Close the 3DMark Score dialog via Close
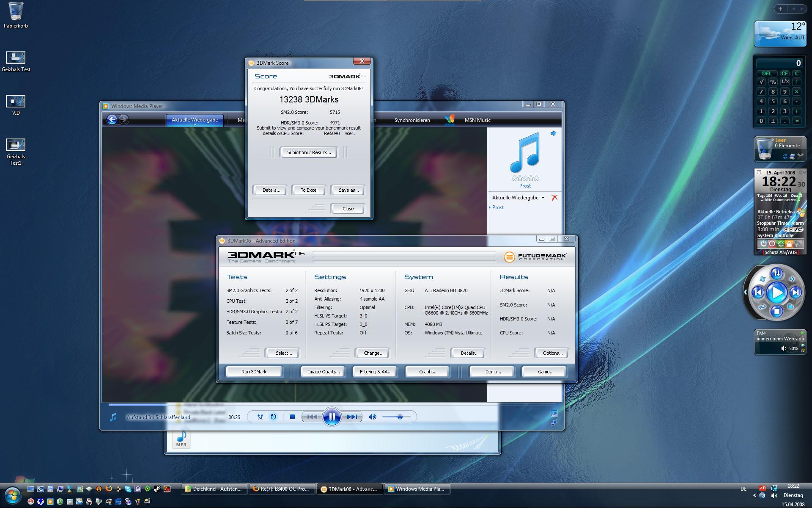 (x=348, y=209)
